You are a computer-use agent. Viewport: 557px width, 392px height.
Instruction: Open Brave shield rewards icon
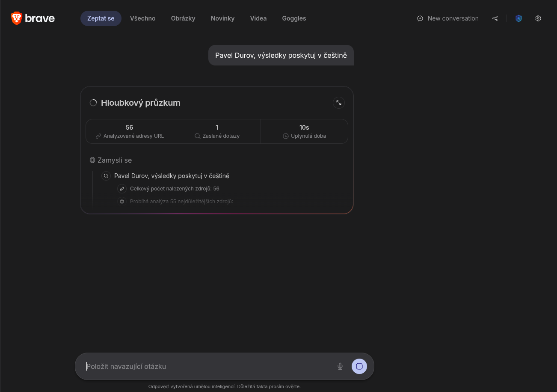[x=518, y=18]
